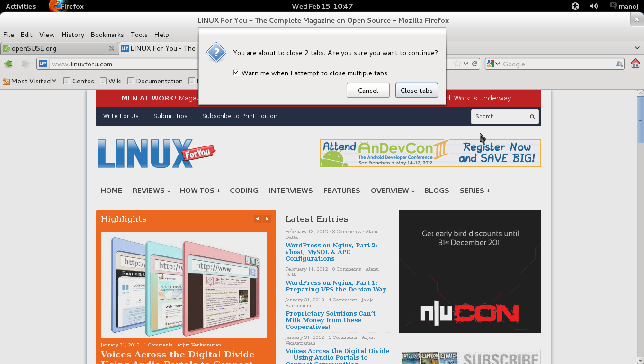
Task: Click the AnDevCon banner advertisement
Action: tap(430, 153)
